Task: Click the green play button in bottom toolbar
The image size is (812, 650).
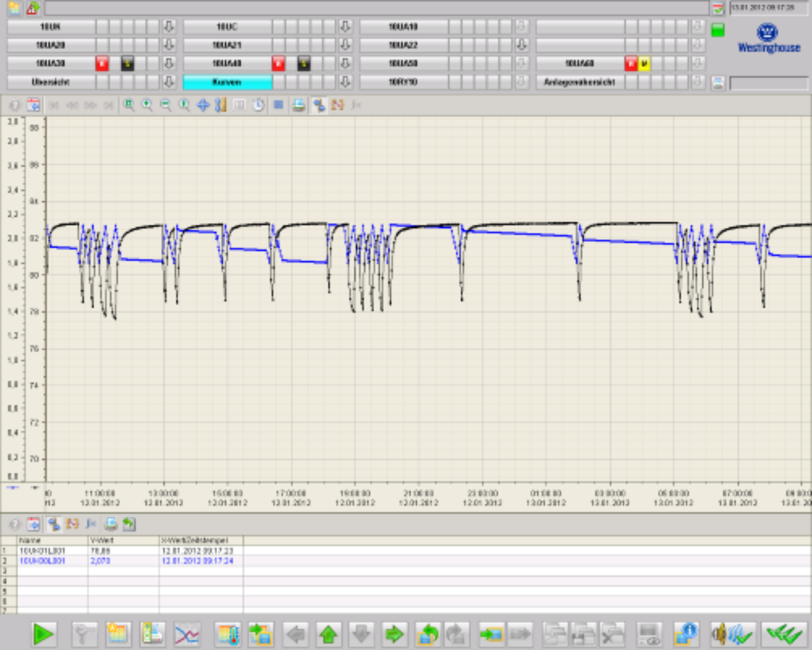Action: (x=44, y=634)
